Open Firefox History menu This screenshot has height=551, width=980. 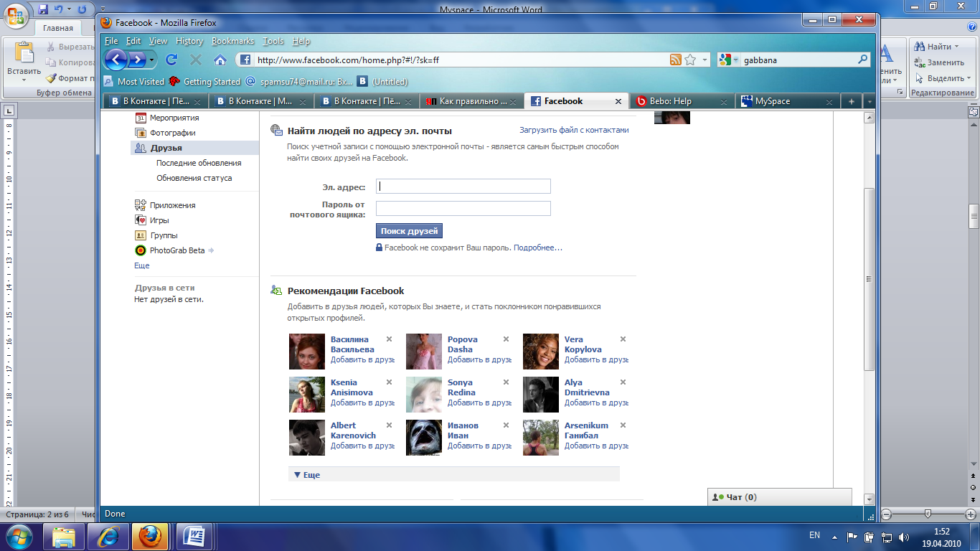pos(189,41)
